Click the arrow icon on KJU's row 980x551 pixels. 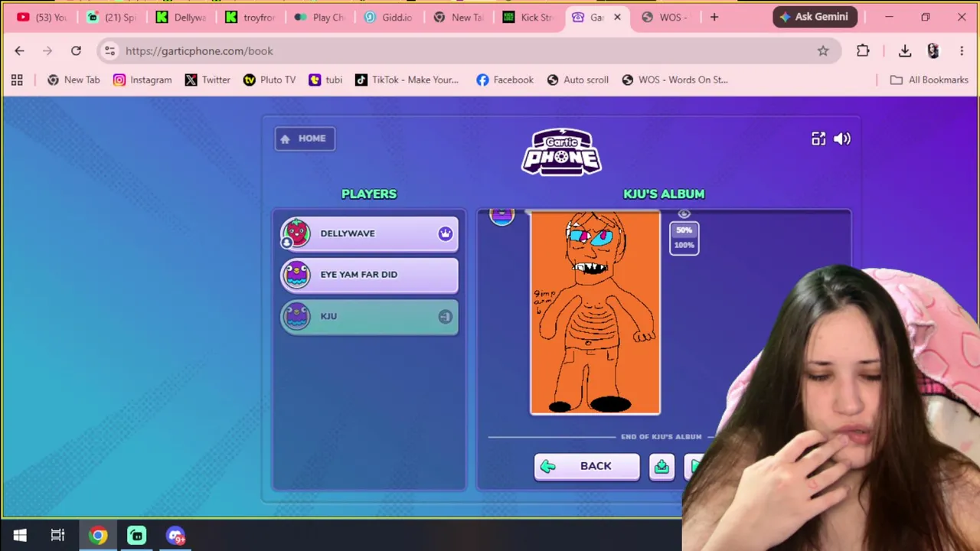tap(446, 316)
